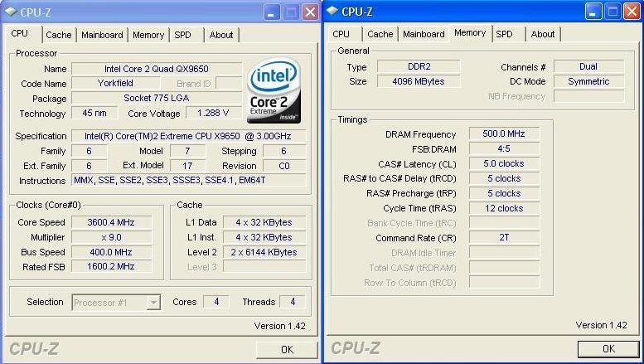
Task: Open About tab in right CPU-Z window
Action: click(x=543, y=34)
